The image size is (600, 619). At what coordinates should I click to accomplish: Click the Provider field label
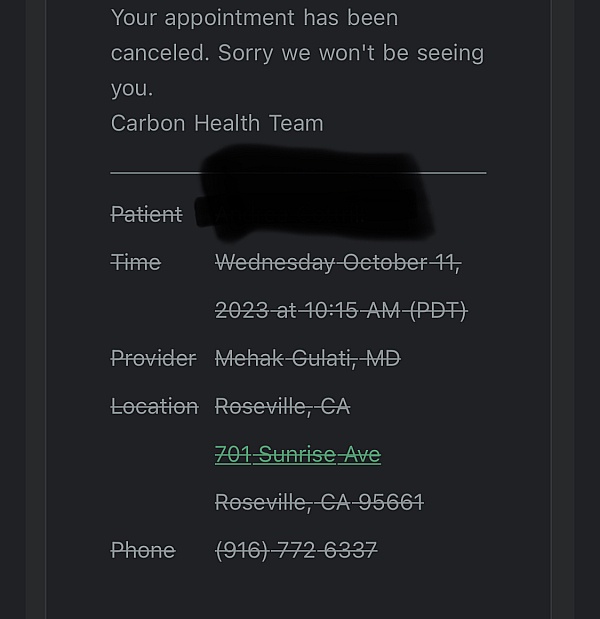pyautogui.click(x=153, y=359)
